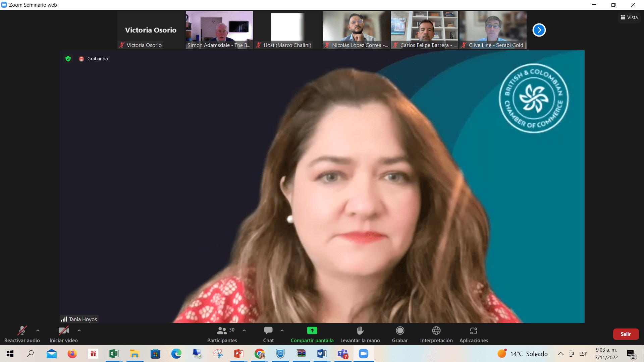Open Microsoft Teams from the taskbar
This screenshot has height=362, width=644.
(342, 354)
